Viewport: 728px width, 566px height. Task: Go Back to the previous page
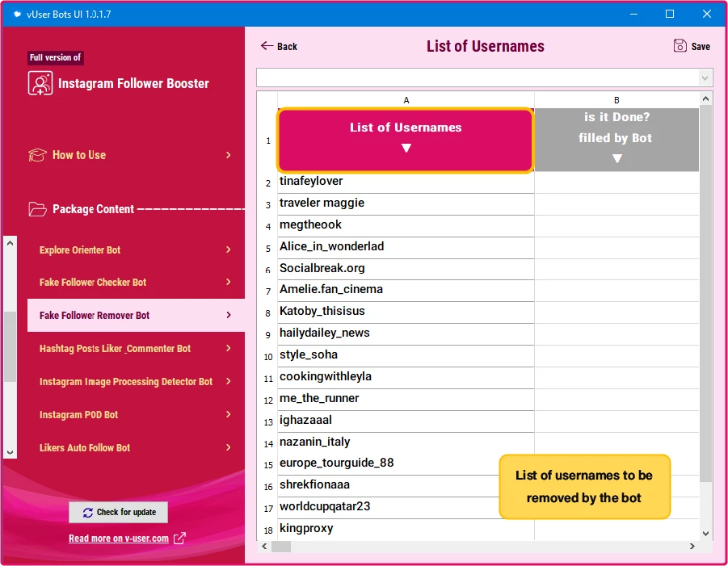pos(279,46)
